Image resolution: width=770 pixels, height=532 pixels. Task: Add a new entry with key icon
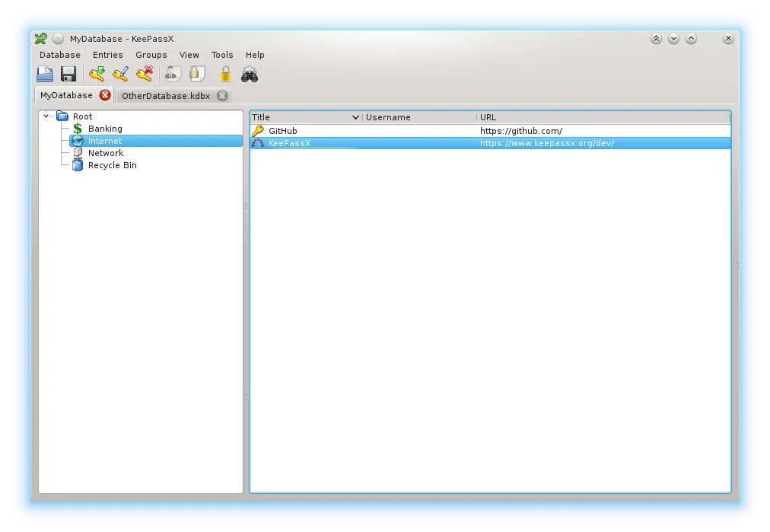(x=97, y=74)
